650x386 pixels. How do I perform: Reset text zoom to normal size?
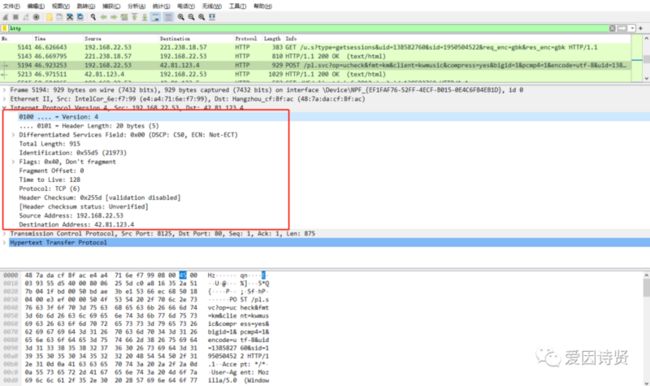pyautogui.click(x=201, y=17)
